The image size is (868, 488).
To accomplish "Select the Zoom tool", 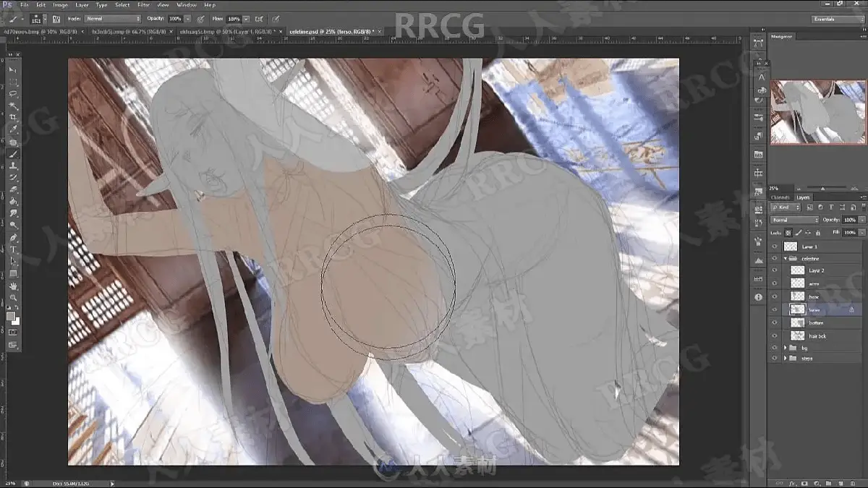I will click(12, 298).
